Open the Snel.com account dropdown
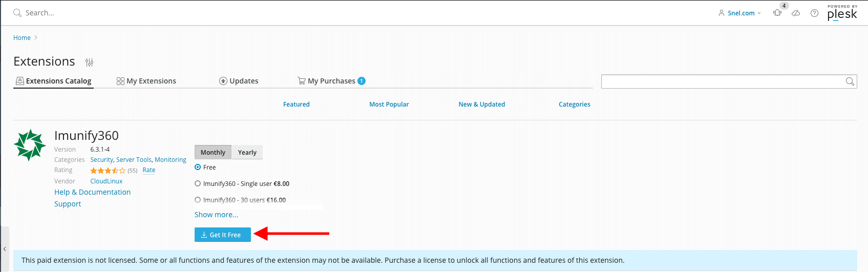Screen dimensions: 868x272 pos(740,13)
